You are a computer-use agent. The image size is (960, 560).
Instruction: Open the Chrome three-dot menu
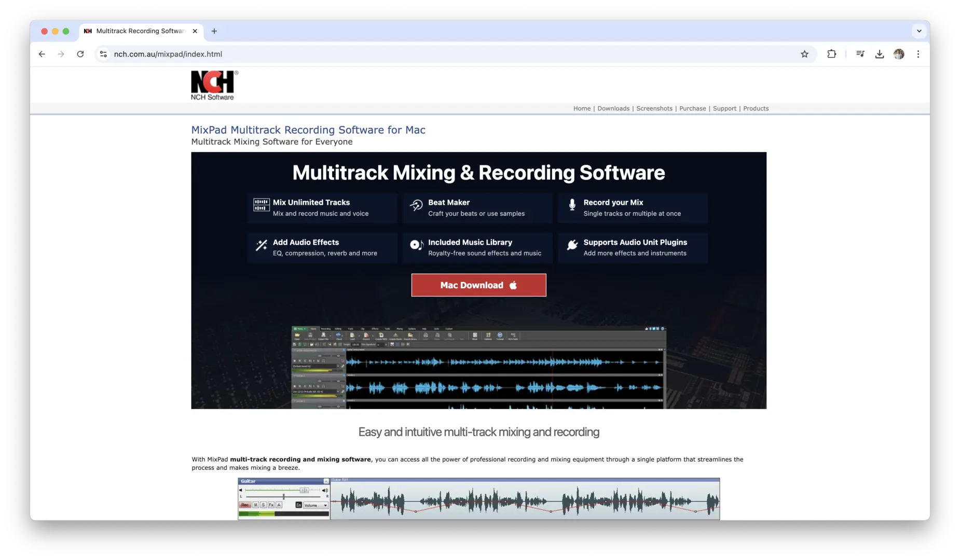[x=918, y=54]
